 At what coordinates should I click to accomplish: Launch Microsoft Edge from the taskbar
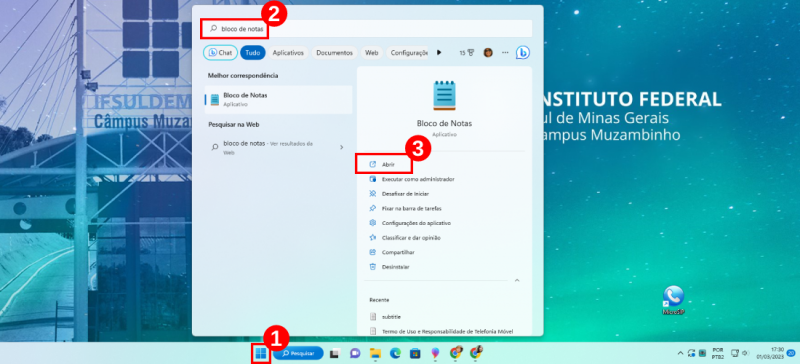[395, 353]
